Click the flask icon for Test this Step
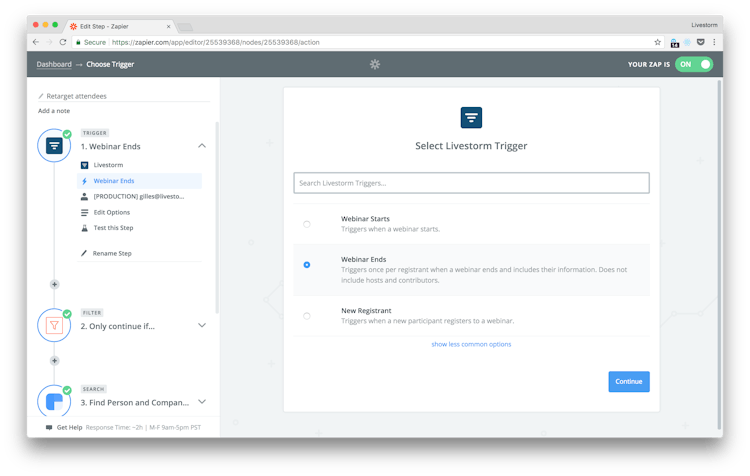 (x=84, y=228)
